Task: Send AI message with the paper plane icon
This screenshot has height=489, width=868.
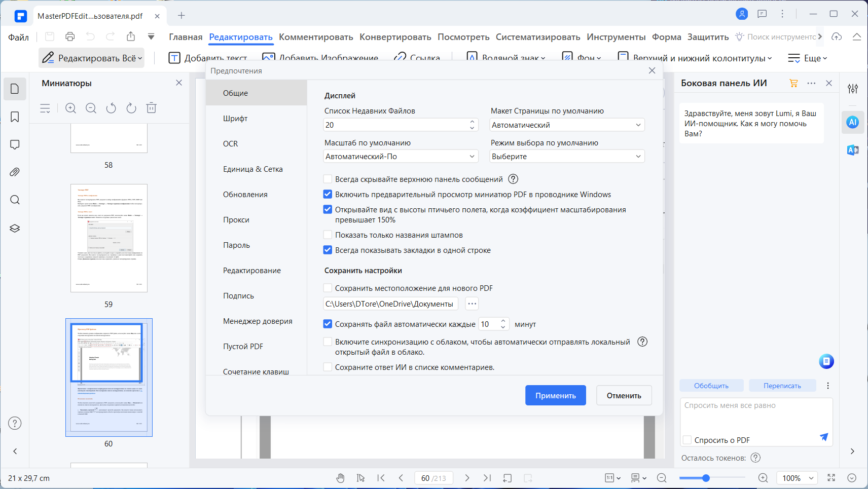Action: [x=824, y=437]
